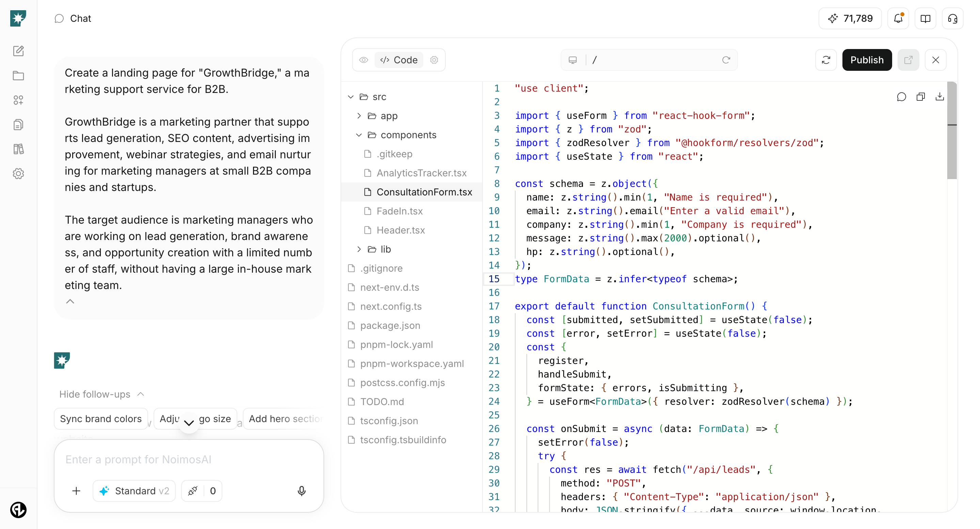980x529 pixels.
Task: Open the folder icon in left sidebar
Action: pyautogui.click(x=18, y=76)
